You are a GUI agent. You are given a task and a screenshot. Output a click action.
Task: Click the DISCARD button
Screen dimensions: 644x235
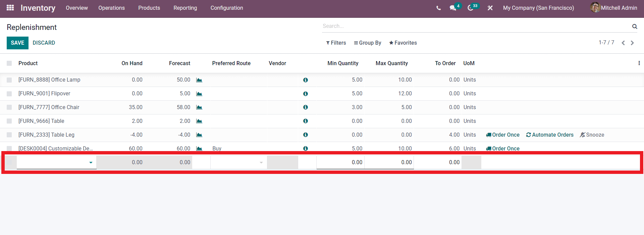44,43
